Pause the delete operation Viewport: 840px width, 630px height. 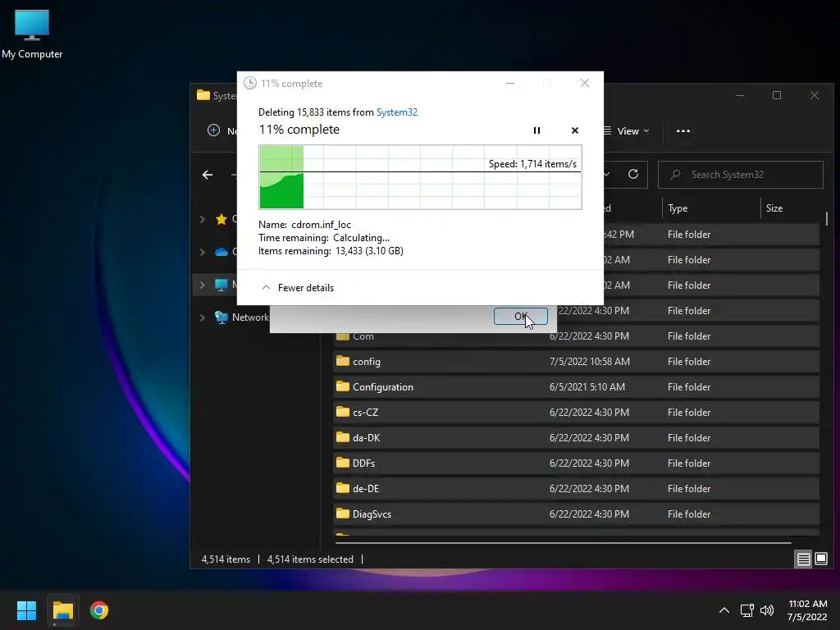pos(536,130)
